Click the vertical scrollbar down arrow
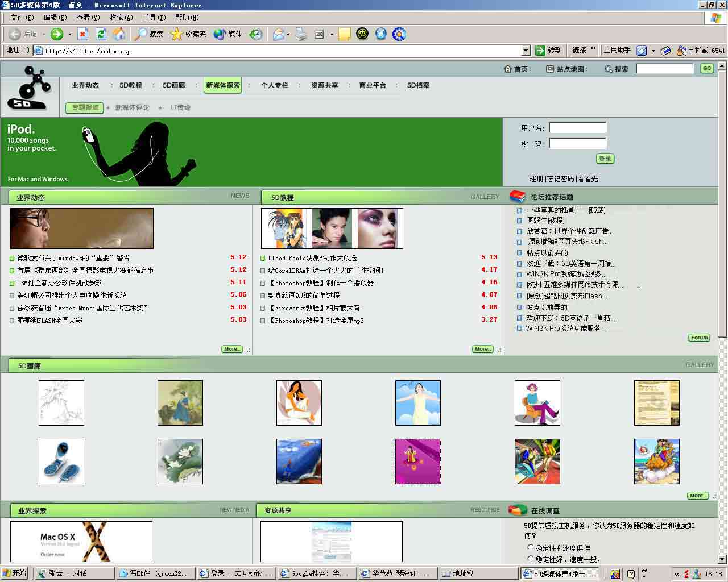Image resolution: width=728 pixels, height=582 pixels. 722,559
